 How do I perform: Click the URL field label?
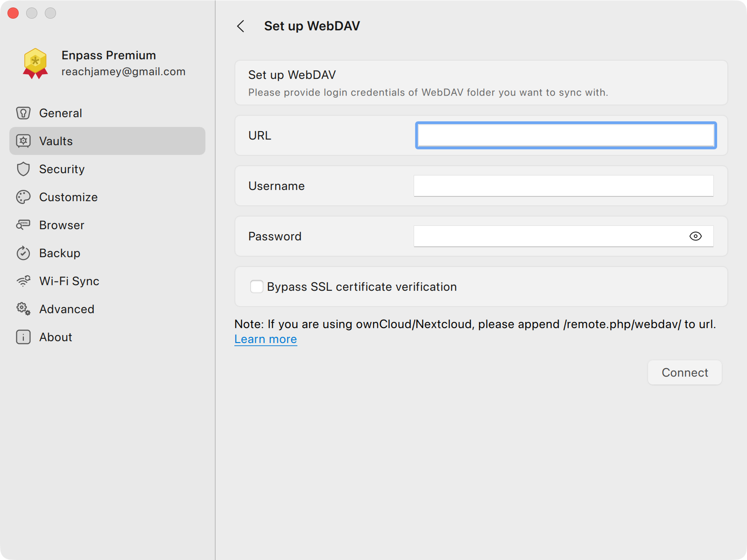pos(260,135)
